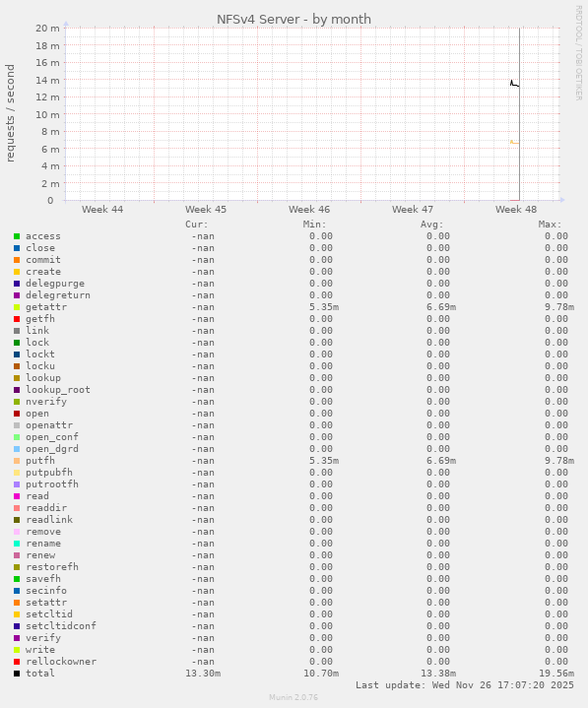Screen dimensions: 588x708
Task: Click the 'Munin 2.0.76' footer text
Action: [294, 697]
